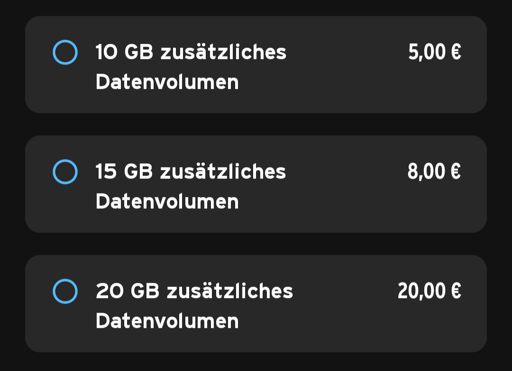Pick the blue circle beside the 8,00 € offer
The image size is (512, 371).
[65, 172]
